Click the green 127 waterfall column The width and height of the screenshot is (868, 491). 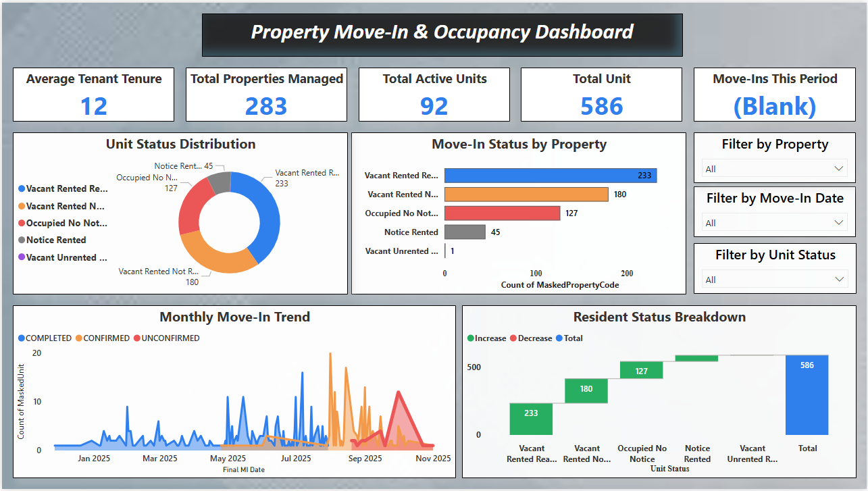(x=641, y=370)
